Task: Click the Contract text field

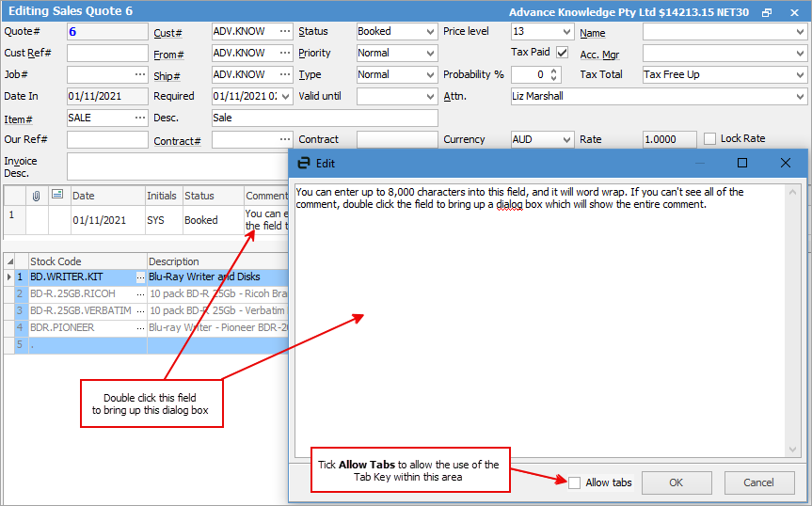Action: coord(397,140)
